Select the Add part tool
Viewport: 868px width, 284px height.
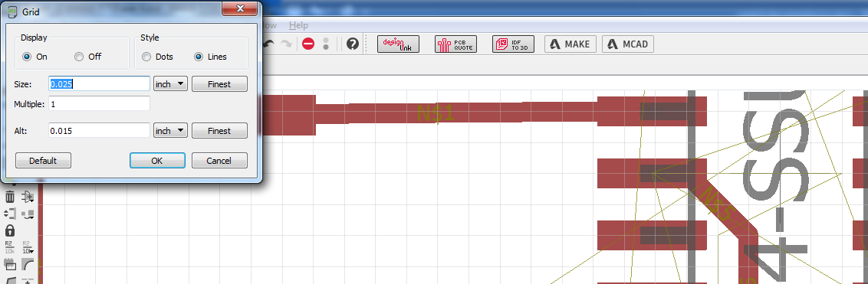[x=28, y=197]
